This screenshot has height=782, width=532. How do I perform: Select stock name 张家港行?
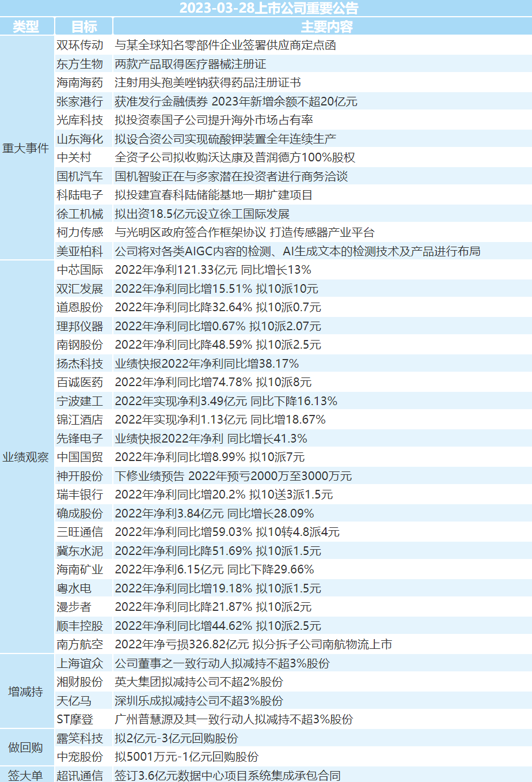tap(80, 101)
